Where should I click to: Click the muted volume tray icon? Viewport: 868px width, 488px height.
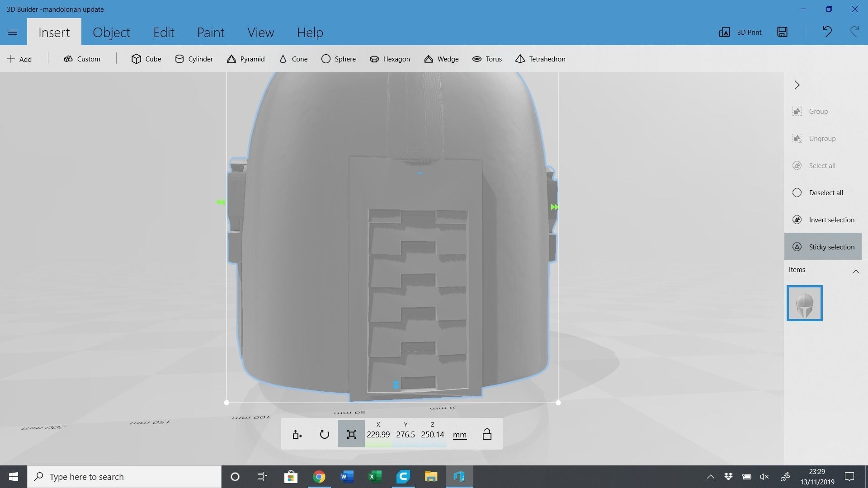(x=764, y=477)
